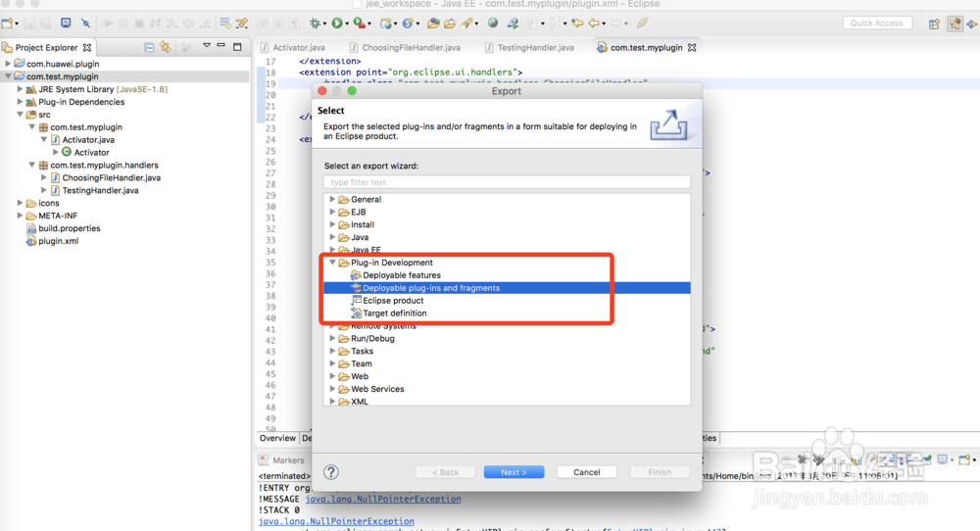Screen dimensions: 980x531
Task: Switch to TestingHandler.java editor tab
Action: click(529, 47)
